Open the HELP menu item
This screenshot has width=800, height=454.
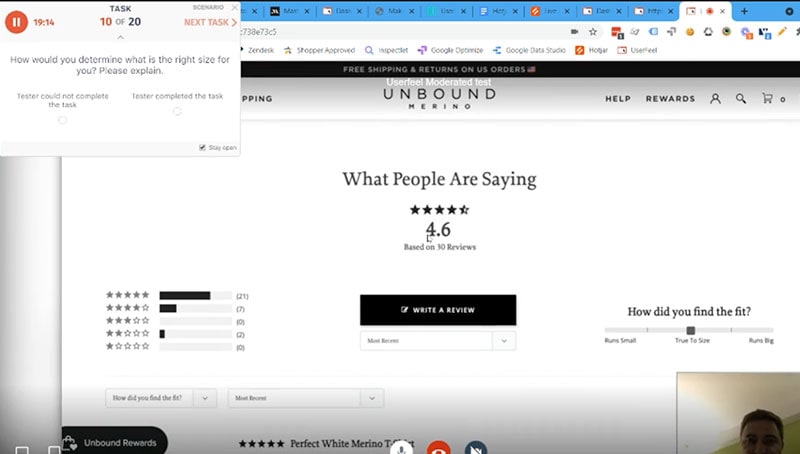point(618,99)
